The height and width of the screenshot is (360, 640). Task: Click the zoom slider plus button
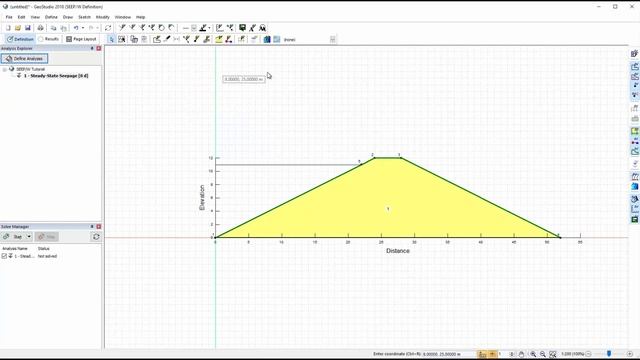click(629, 354)
